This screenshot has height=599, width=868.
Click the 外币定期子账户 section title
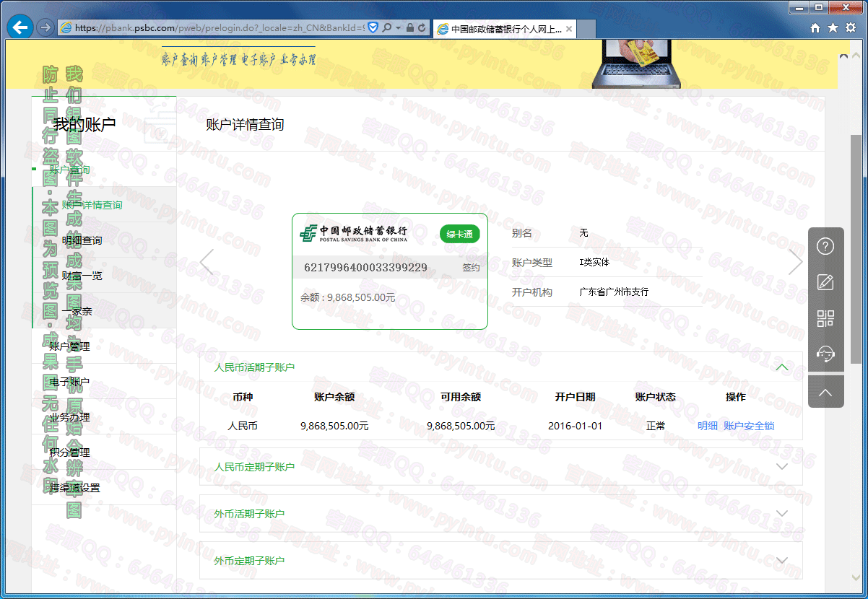point(250,561)
